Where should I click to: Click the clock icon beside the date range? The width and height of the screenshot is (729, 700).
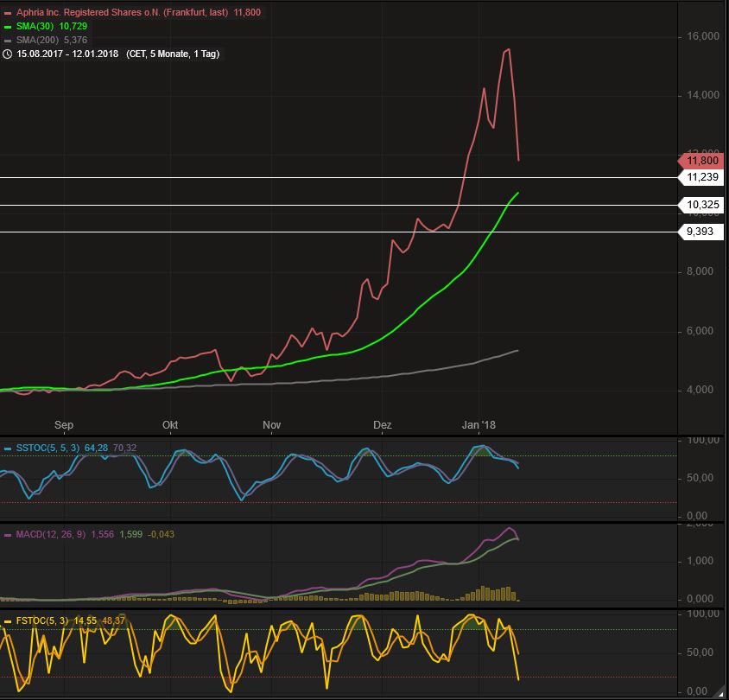pos(8,54)
